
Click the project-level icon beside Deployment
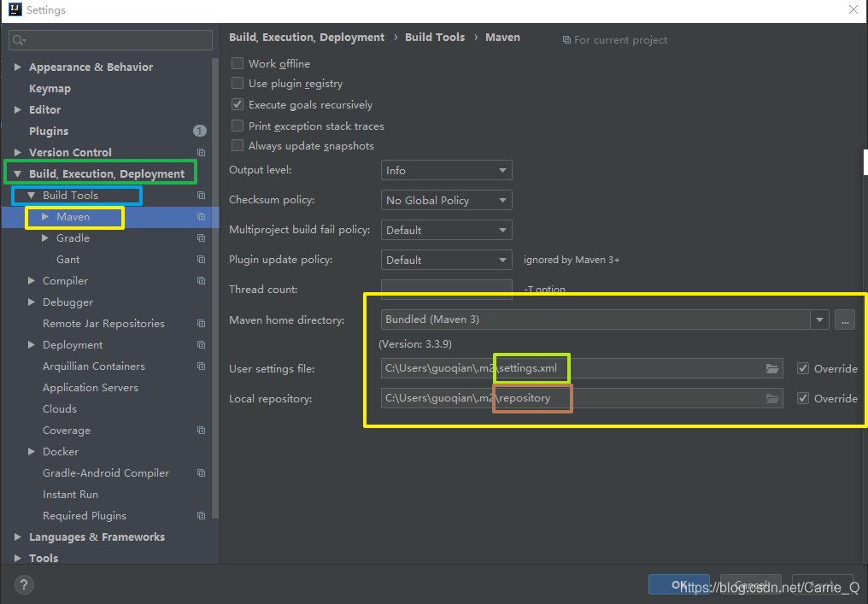202,345
